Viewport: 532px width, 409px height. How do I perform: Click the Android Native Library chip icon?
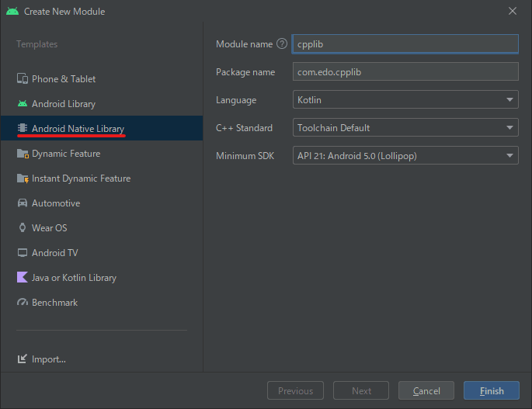(23, 128)
